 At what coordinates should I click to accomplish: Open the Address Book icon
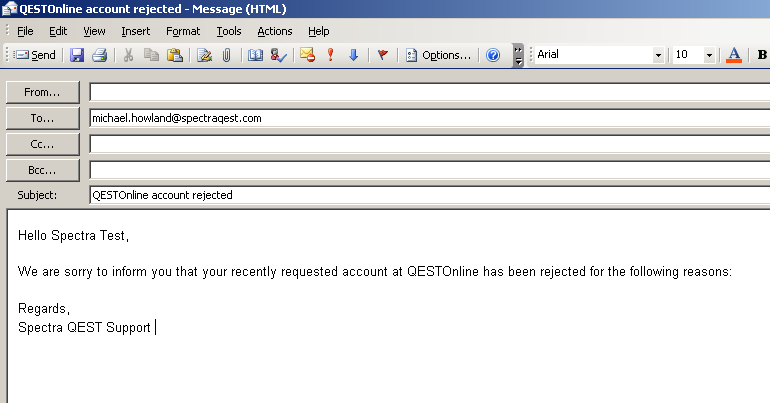click(255, 55)
